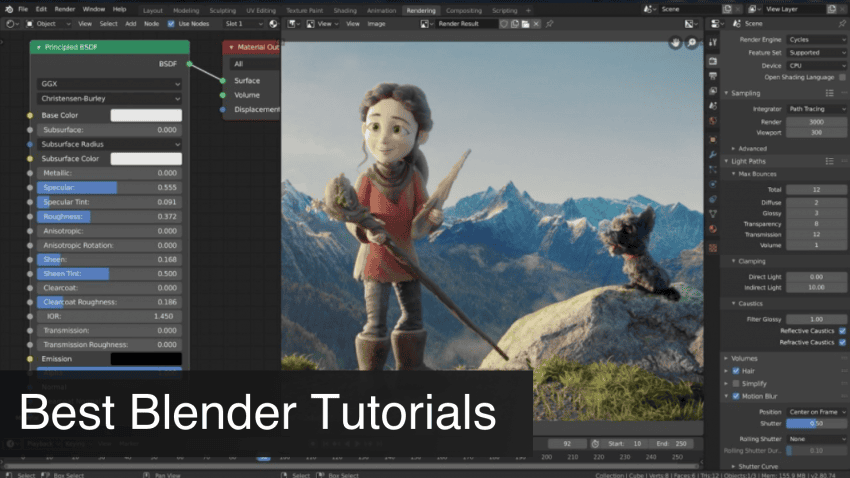
Task: Open the Render Engine dropdown showing Cycles
Action: pyautogui.click(x=816, y=40)
